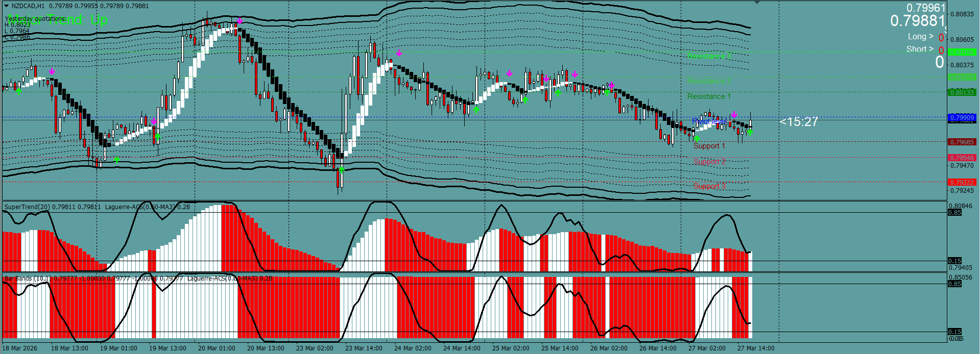Click the magenta arrow nearest the Pivot level label
Image resolution: width=980 pixels, height=354 pixels.
point(734,114)
